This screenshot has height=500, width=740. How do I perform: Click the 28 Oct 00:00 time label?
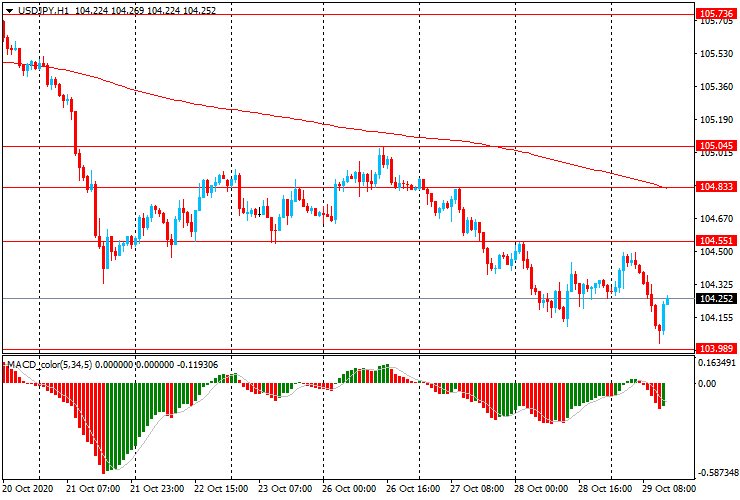tap(541, 488)
